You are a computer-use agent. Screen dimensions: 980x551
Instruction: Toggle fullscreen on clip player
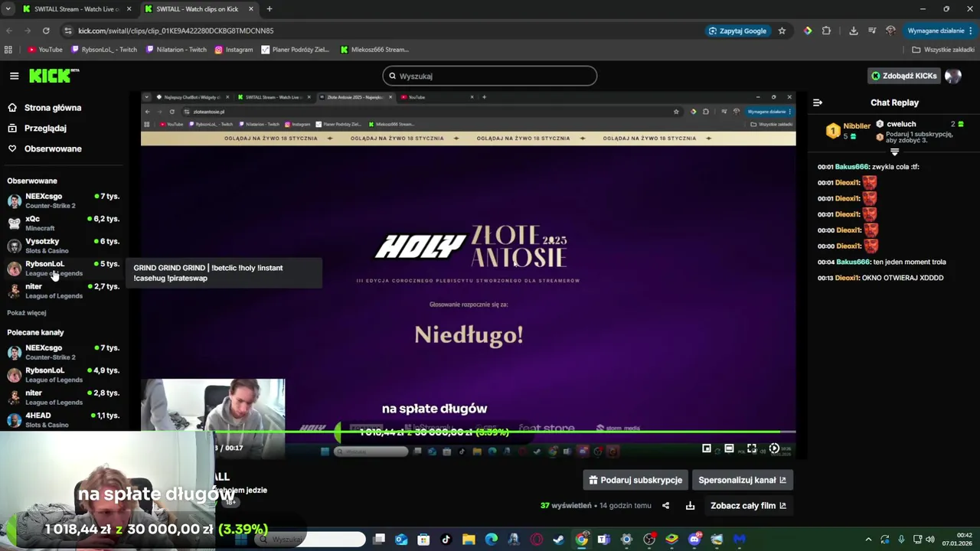pos(752,448)
